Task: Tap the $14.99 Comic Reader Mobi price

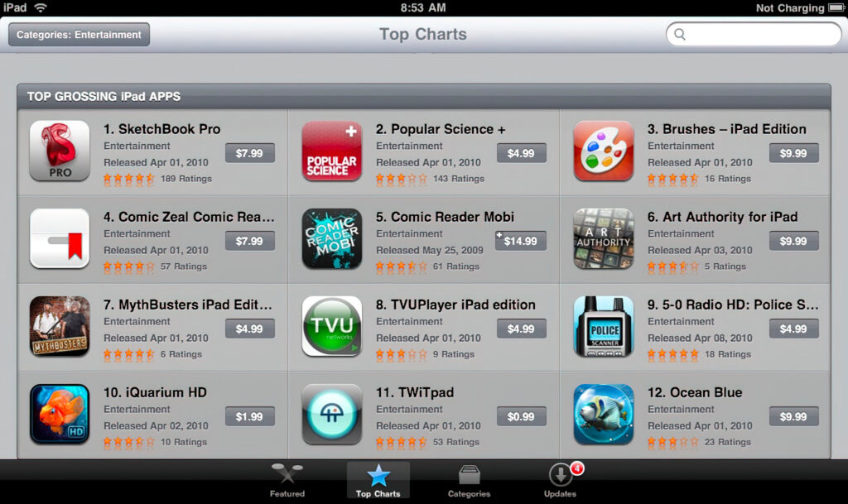Action: click(520, 241)
